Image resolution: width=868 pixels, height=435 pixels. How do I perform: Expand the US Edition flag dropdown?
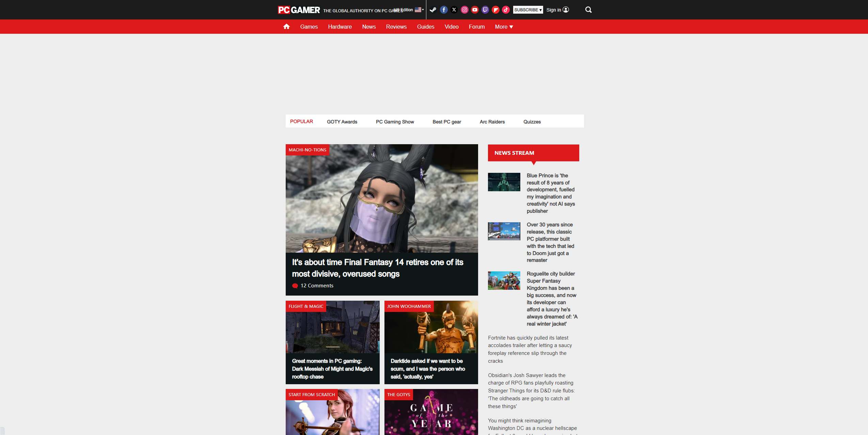click(420, 10)
